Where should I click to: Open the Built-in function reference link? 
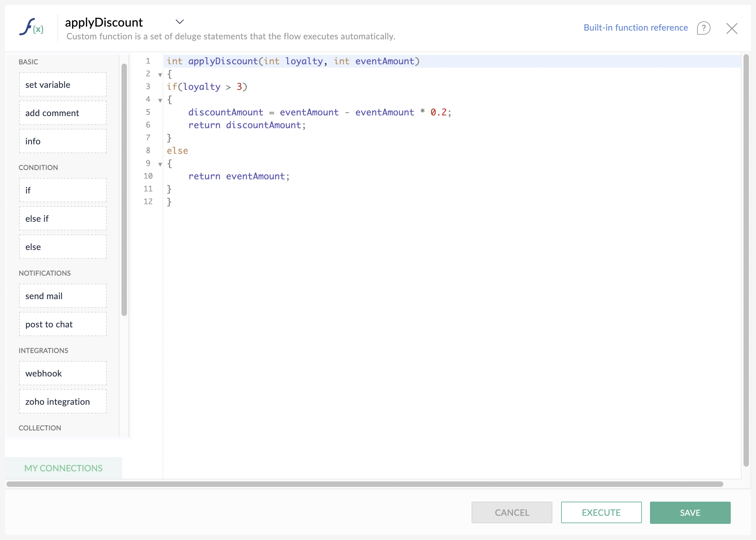(x=635, y=28)
